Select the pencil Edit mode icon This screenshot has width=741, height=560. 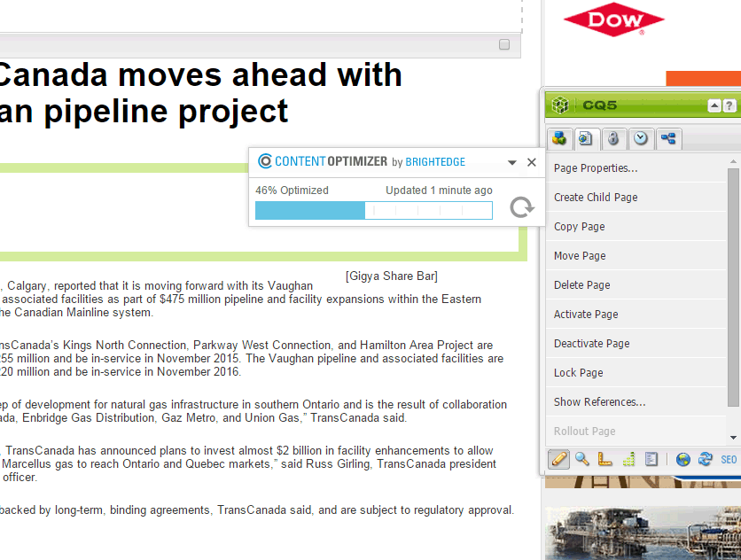pyautogui.click(x=558, y=459)
